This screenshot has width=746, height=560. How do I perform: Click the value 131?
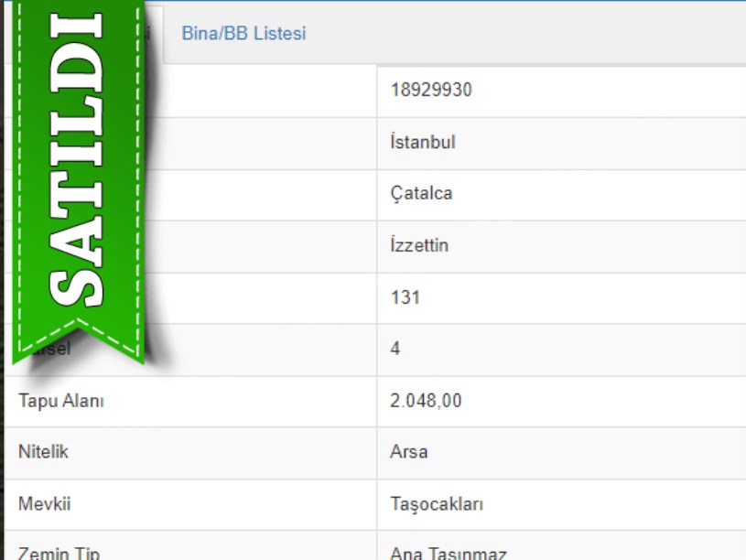405,297
